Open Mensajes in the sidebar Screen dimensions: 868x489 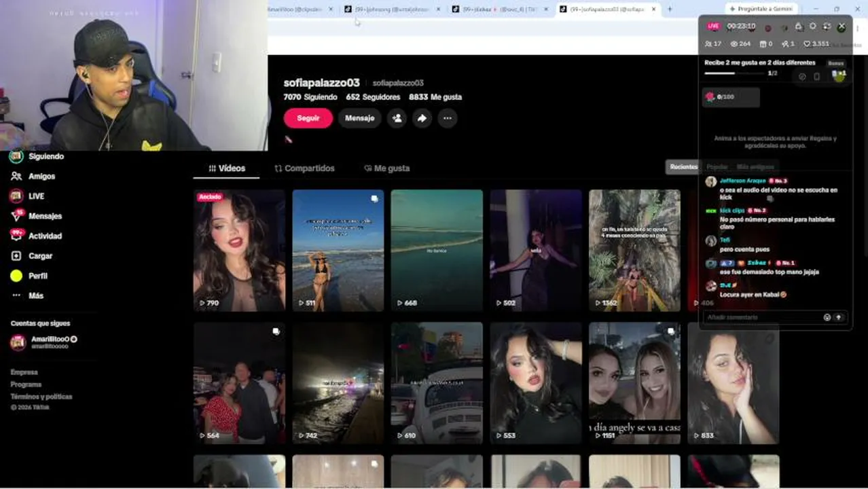coord(37,216)
